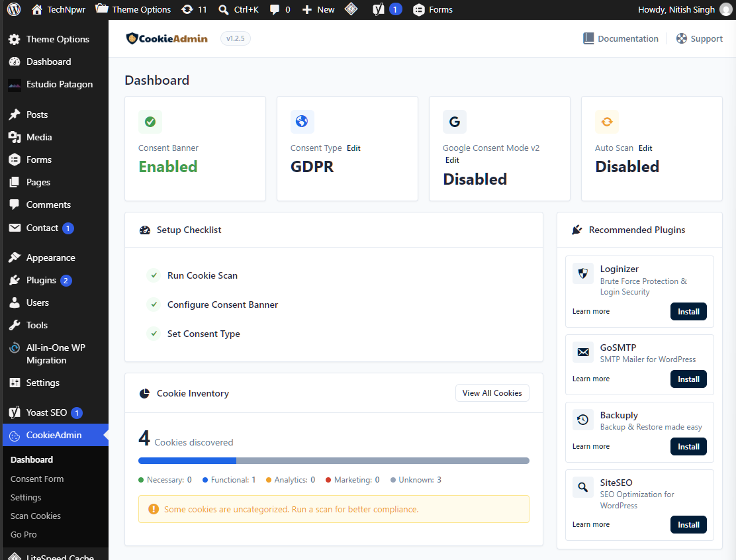This screenshot has height=560, width=736.
Task: Open Support link
Action: pyautogui.click(x=700, y=38)
